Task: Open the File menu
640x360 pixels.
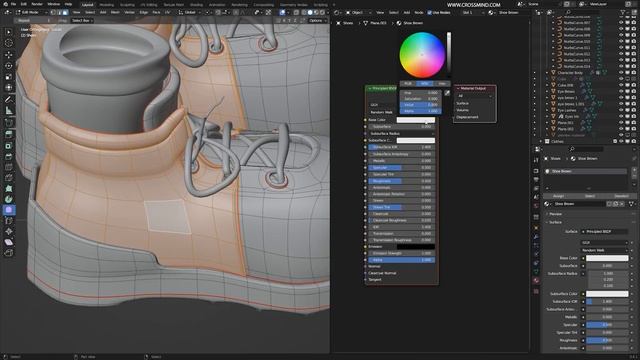Action: point(13,4)
